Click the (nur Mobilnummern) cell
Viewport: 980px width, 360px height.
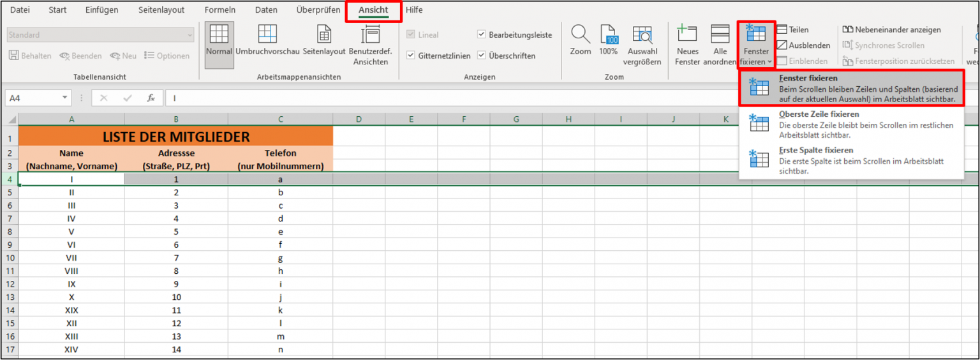(281, 166)
